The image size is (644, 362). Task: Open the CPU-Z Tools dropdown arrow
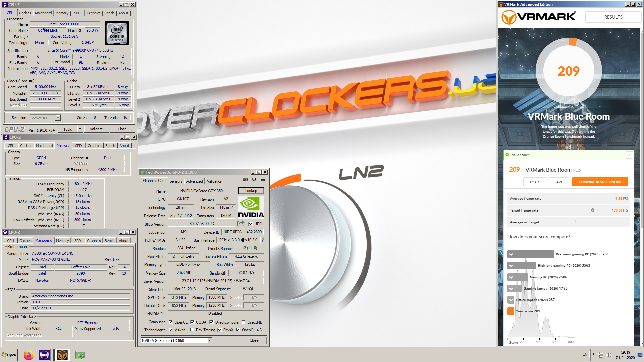pos(80,129)
